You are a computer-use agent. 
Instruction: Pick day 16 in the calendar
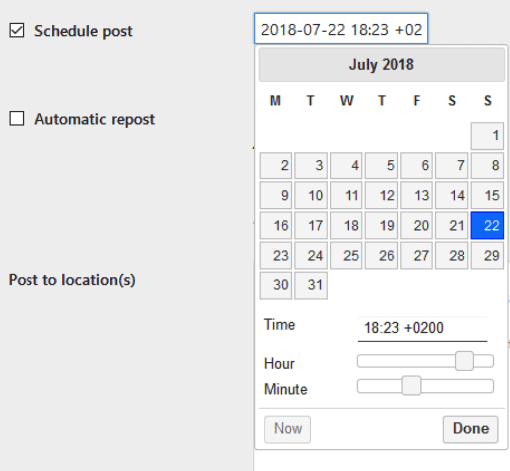[x=276, y=225]
